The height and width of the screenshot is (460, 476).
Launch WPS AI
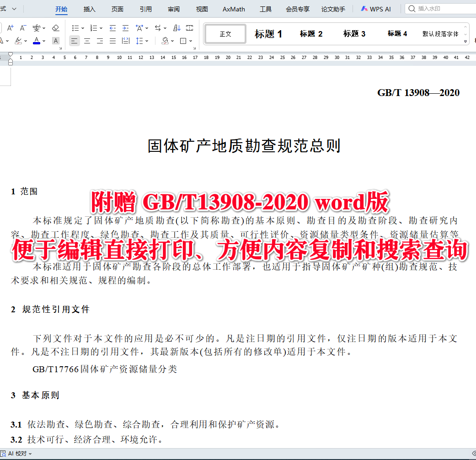coord(376,9)
